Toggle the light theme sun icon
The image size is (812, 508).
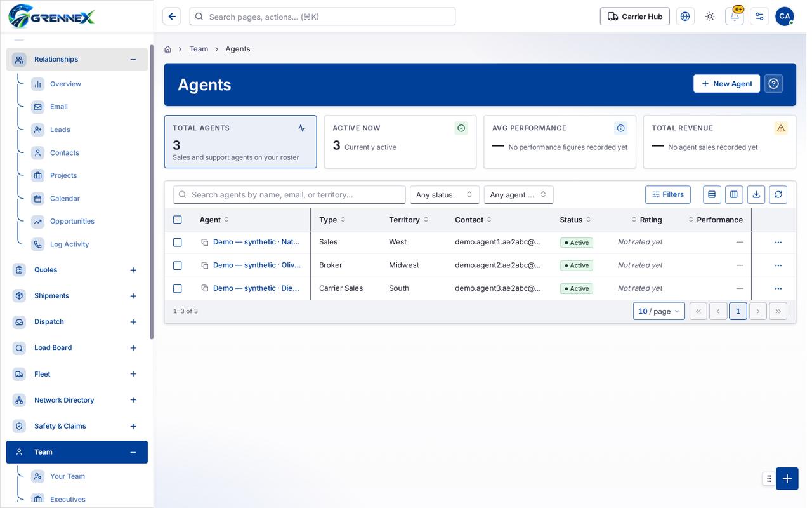point(709,17)
